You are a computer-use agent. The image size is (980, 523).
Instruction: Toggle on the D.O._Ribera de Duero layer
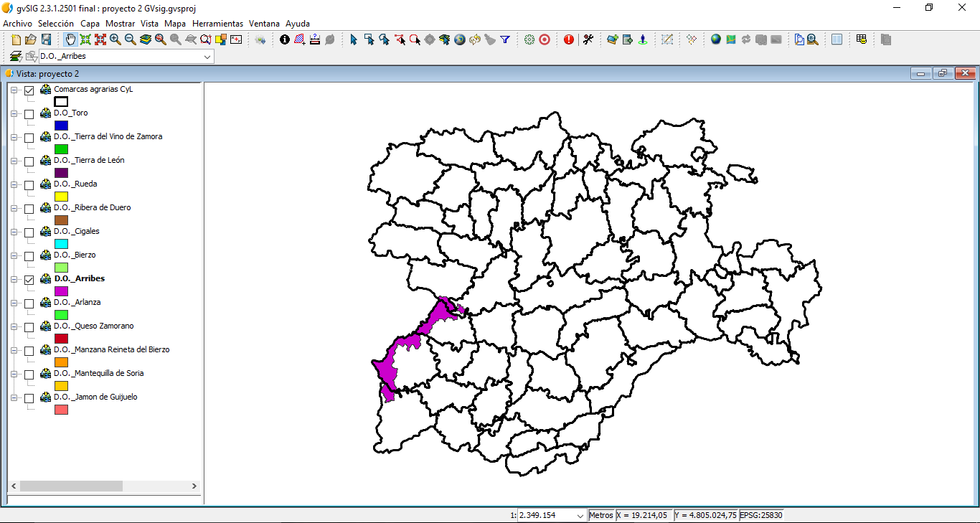(29, 209)
